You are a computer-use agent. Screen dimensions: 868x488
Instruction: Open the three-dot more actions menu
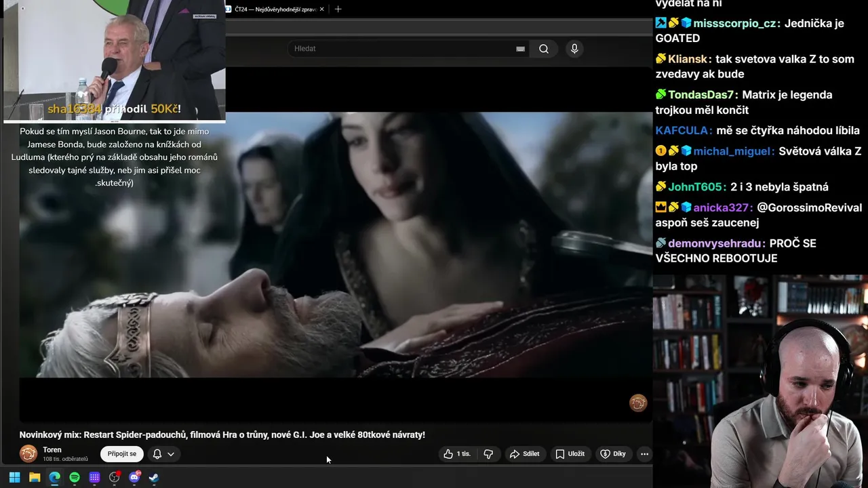(x=644, y=454)
